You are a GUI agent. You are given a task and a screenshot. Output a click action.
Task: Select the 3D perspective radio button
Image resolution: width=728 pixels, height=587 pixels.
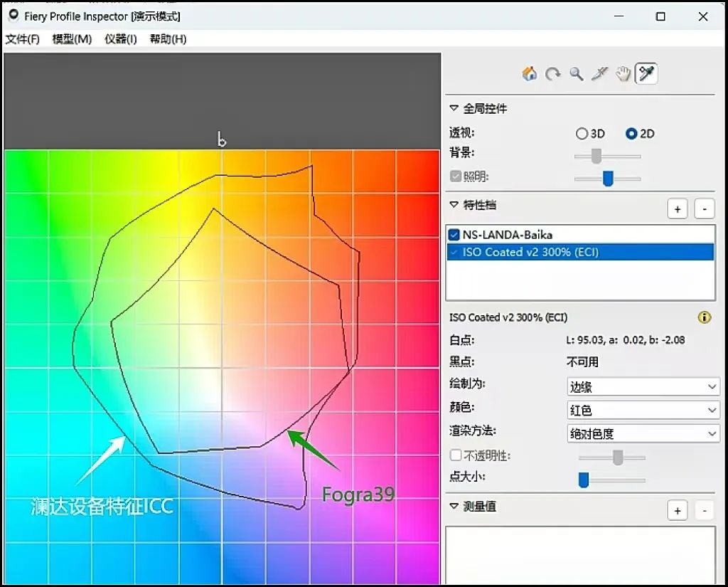tap(582, 133)
